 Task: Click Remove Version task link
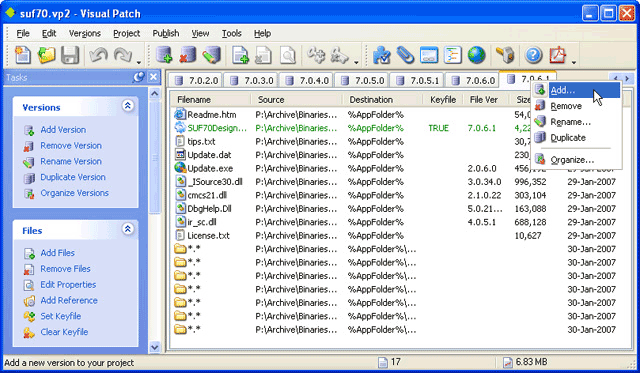pos(71,146)
